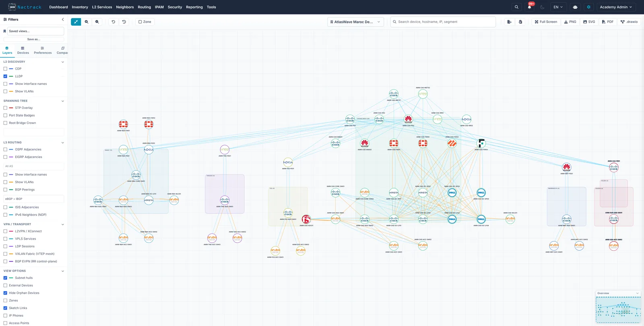Viewport: 644px width, 326px height.
Task: Open global search magnifier in top bar
Action: (x=516, y=7)
